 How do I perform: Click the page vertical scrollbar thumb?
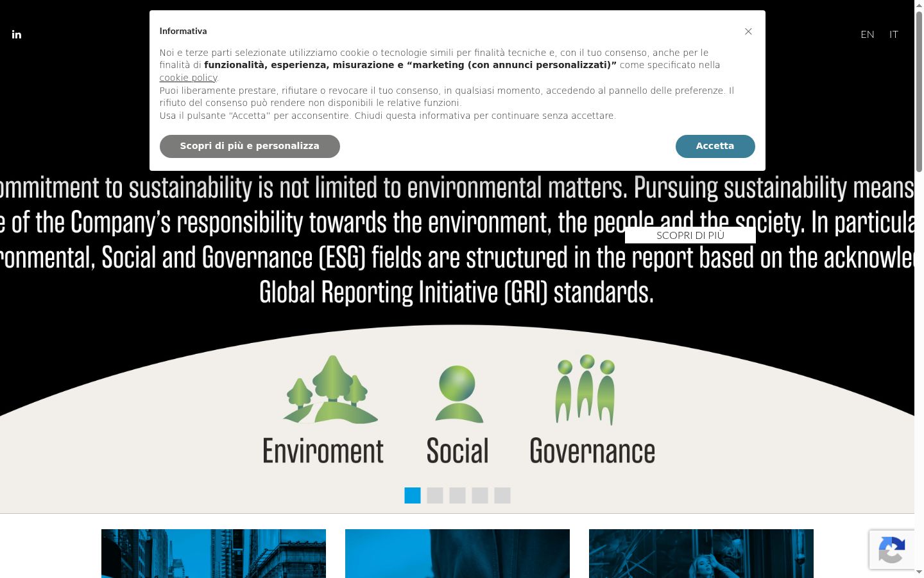point(919,91)
